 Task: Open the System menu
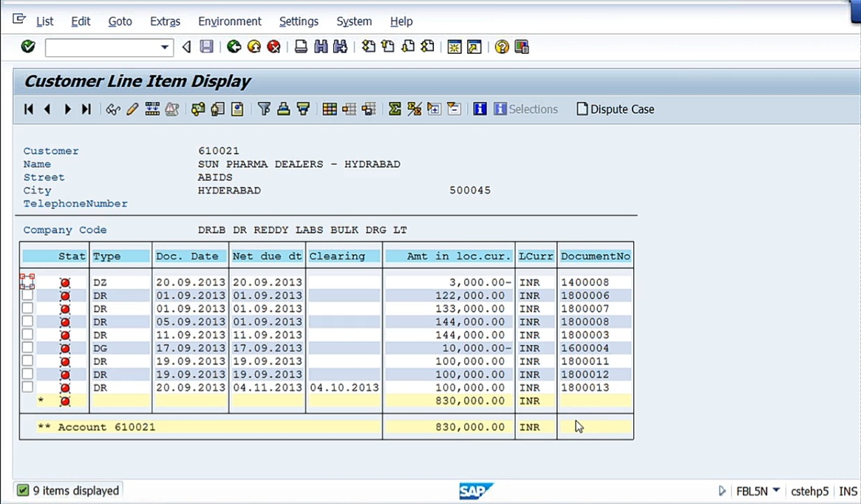point(354,21)
